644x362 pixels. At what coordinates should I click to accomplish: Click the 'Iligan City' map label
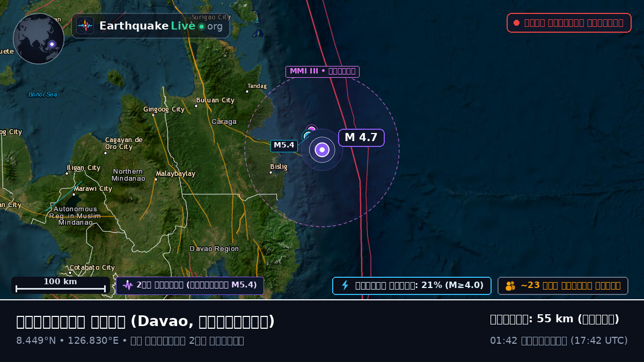83,168
